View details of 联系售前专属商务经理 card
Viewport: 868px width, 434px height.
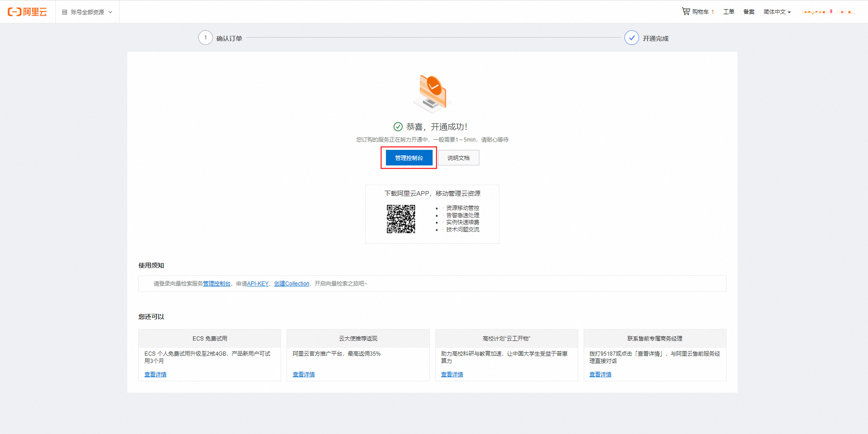click(x=600, y=374)
